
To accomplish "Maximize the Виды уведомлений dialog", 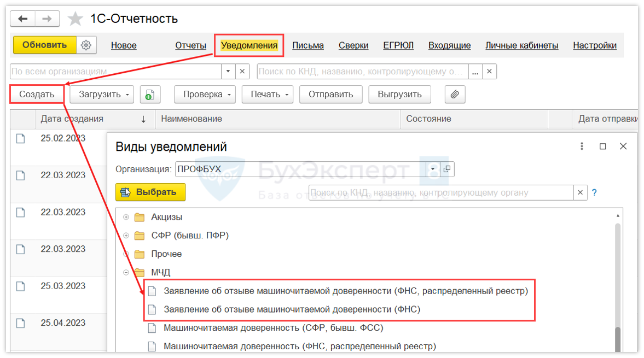I will (602, 146).
